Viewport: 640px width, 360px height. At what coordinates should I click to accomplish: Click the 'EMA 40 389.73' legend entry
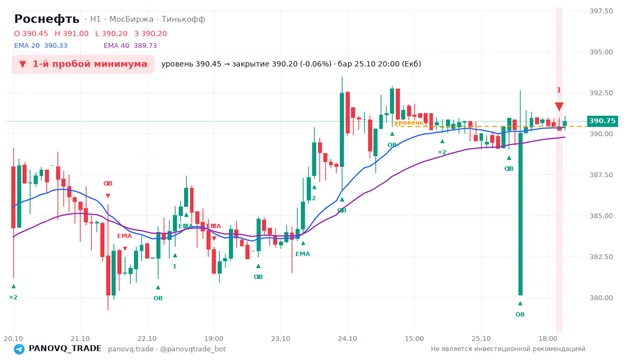point(130,46)
